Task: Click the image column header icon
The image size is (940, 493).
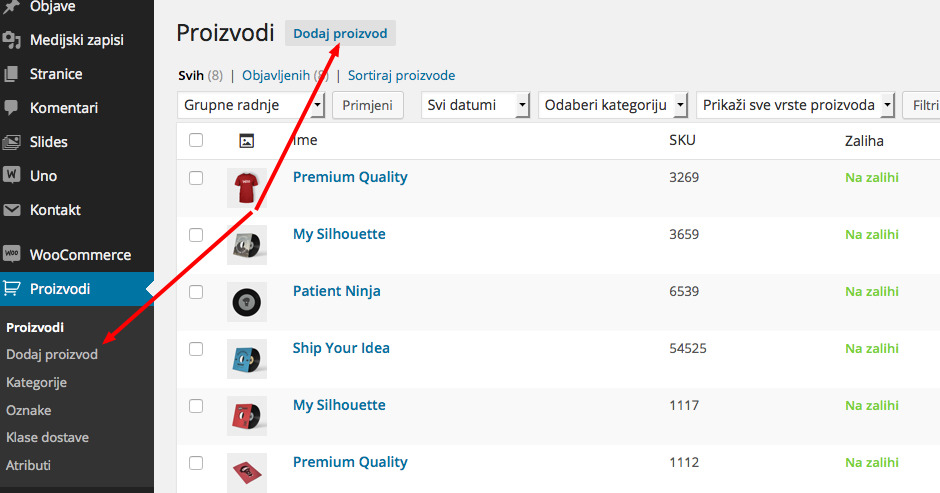Action: [246, 141]
